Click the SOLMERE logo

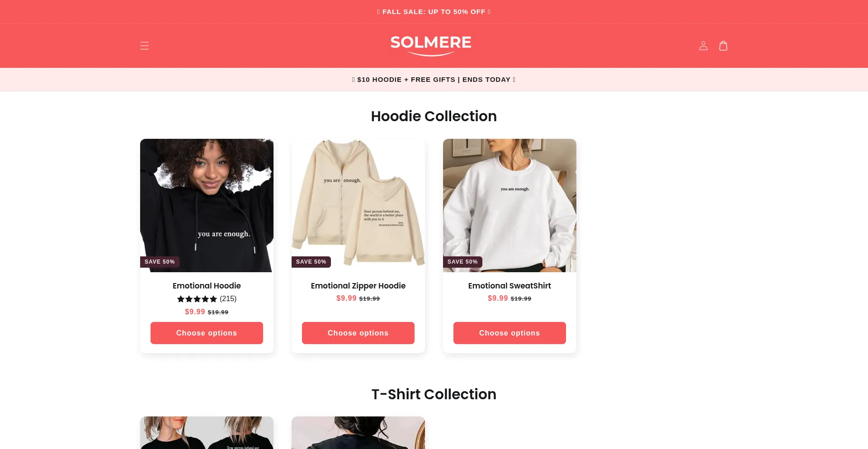click(x=431, y=46)
